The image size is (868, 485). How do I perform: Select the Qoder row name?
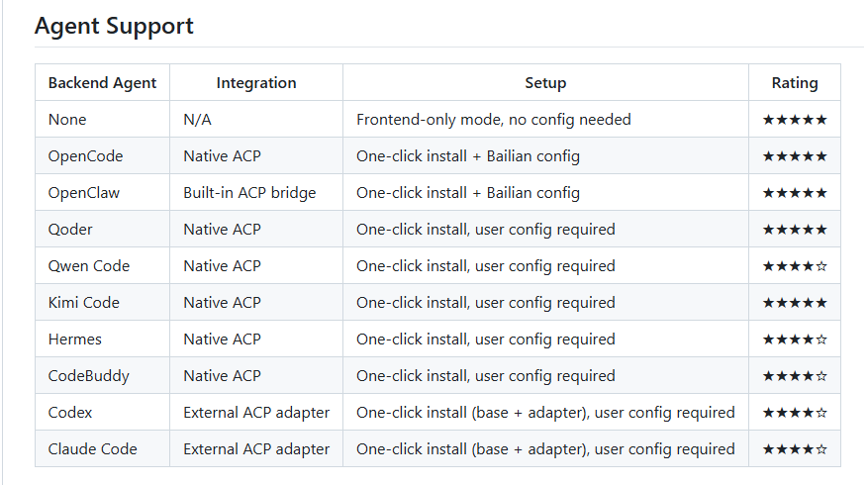70,230
